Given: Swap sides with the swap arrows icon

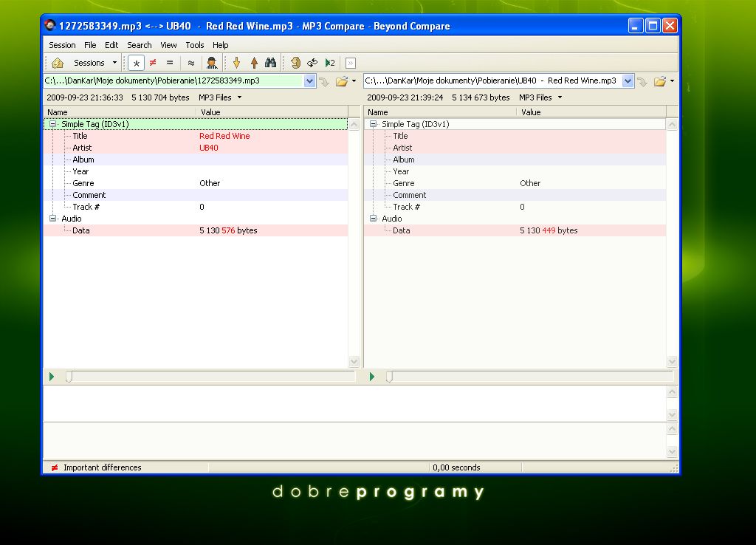Looking at the screenshot, I should click(312, 63).
